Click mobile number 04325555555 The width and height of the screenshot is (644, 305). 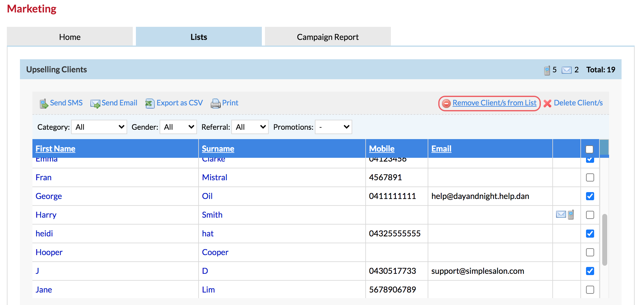(x=395, y=234)
